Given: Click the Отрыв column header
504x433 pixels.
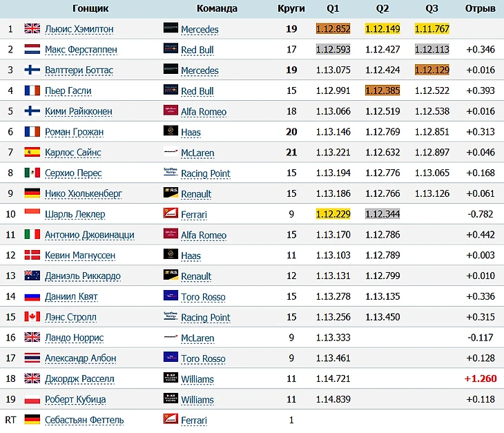Looking at the screenshot, I should [481, 8].
